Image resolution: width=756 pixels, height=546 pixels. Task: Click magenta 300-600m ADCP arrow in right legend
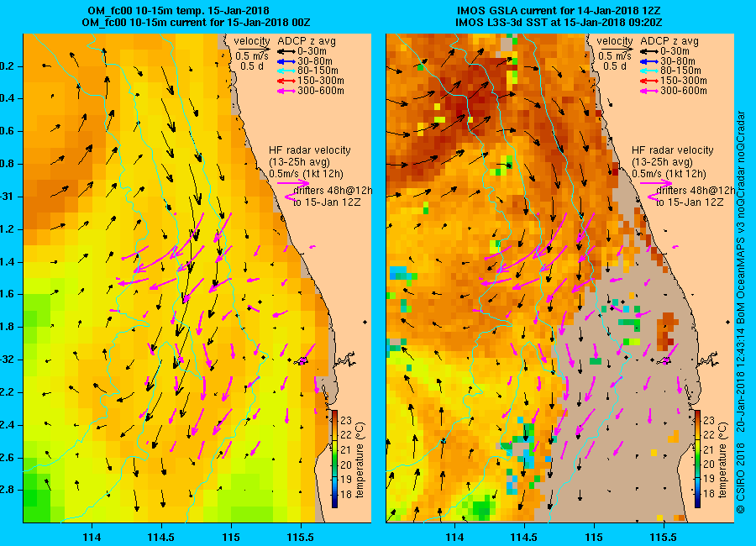(649, 91)
